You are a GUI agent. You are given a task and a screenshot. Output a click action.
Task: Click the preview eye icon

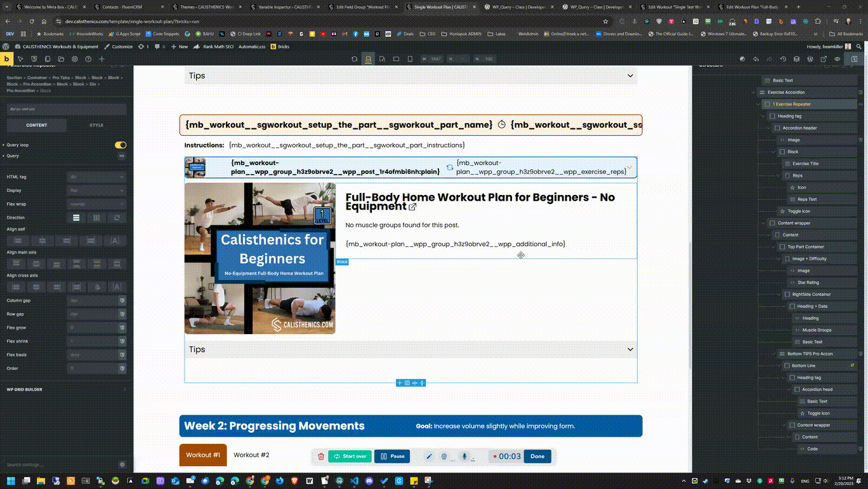click(x=838, y=59)
